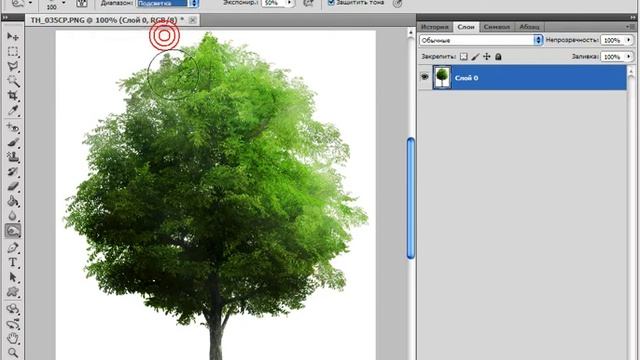This screenshot has width=640, height=360.
Task: Collapse the right panel dock
Action: pos(633,18)
